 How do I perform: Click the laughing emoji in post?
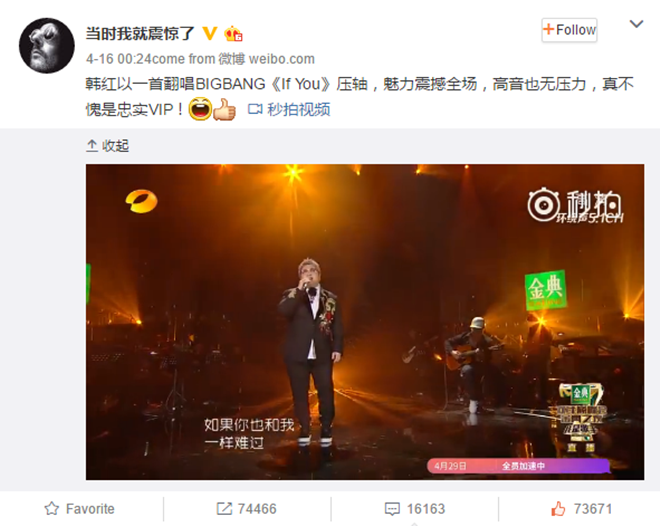click(x=200, y=109)
